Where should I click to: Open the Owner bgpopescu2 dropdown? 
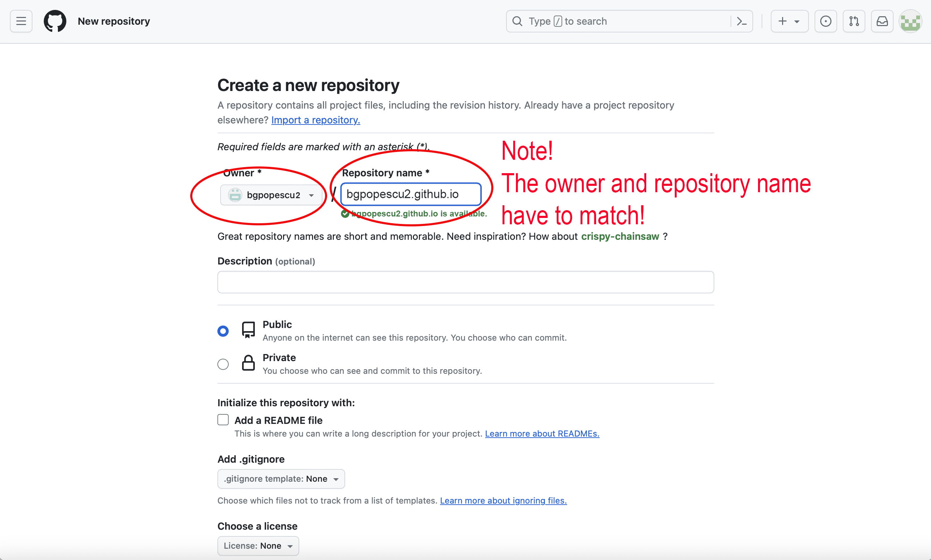coord(271,195)
